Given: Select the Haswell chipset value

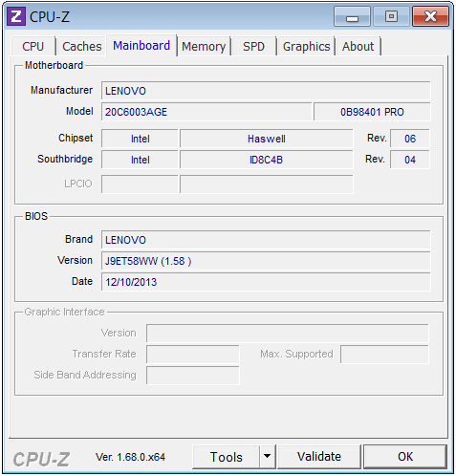Looking at the screenshot, I should point(267,139).
